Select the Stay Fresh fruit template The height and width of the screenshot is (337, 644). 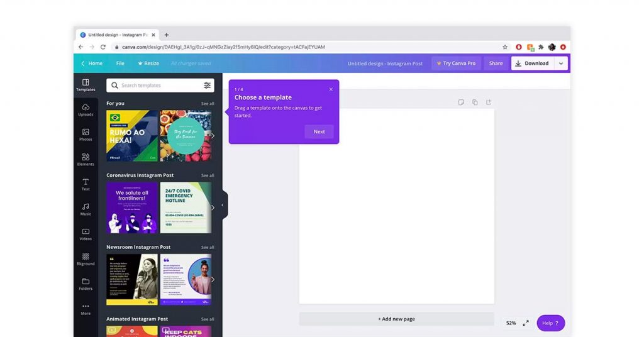[x=186, y=135]
